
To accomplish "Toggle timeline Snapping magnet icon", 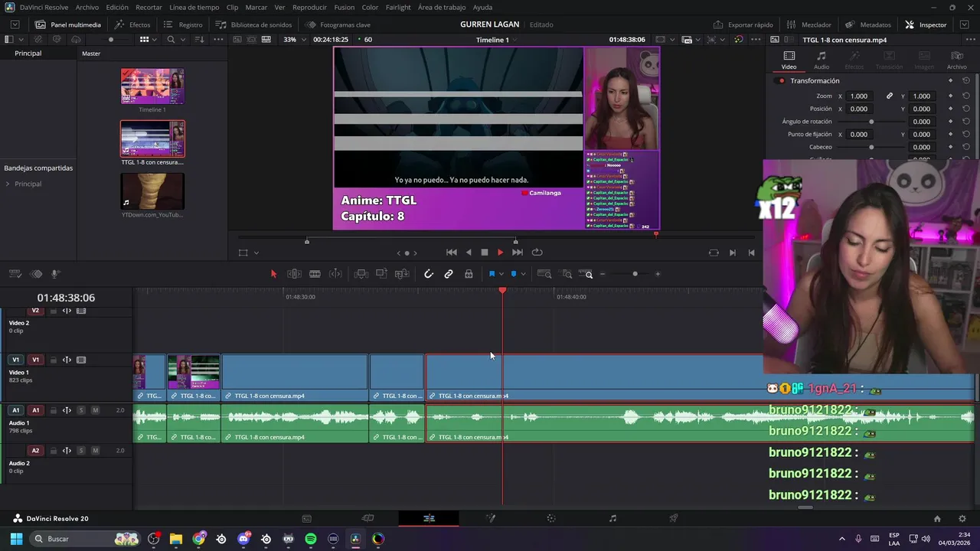I will (429, 274).
